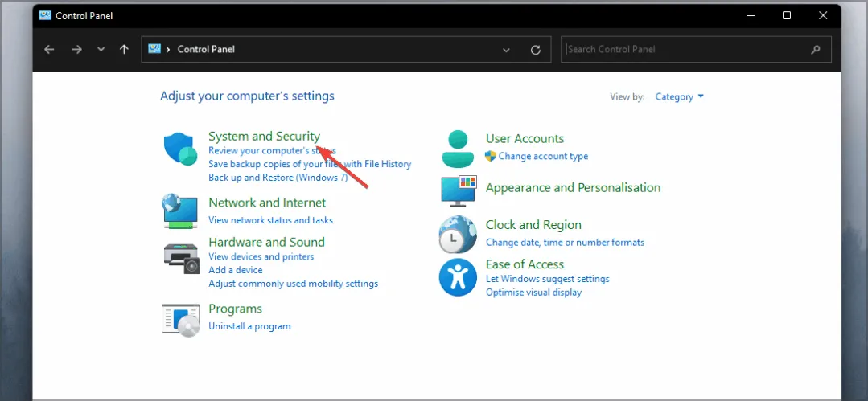
Task: Select Change account type link
Action: coord(543,156)
